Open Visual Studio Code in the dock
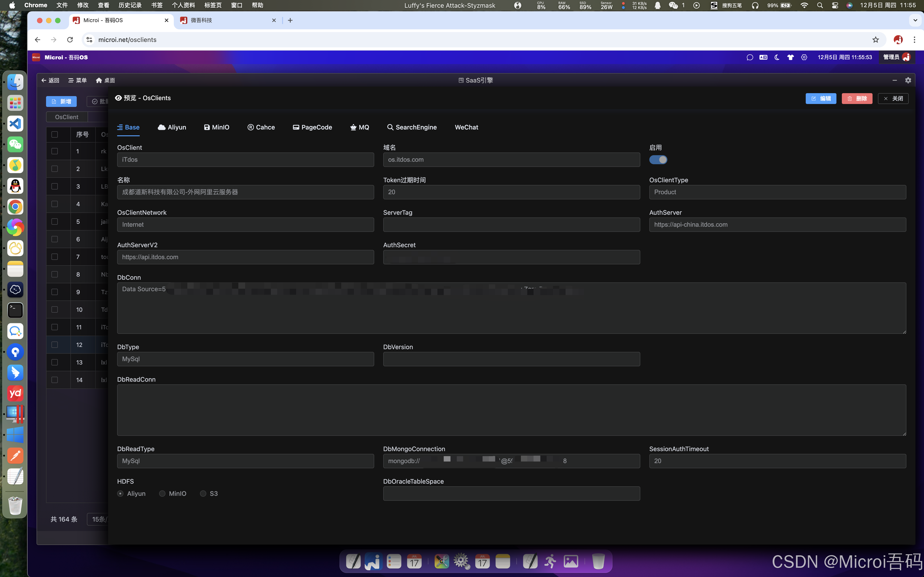Screen dimensions: 924x577 (15, 124)
